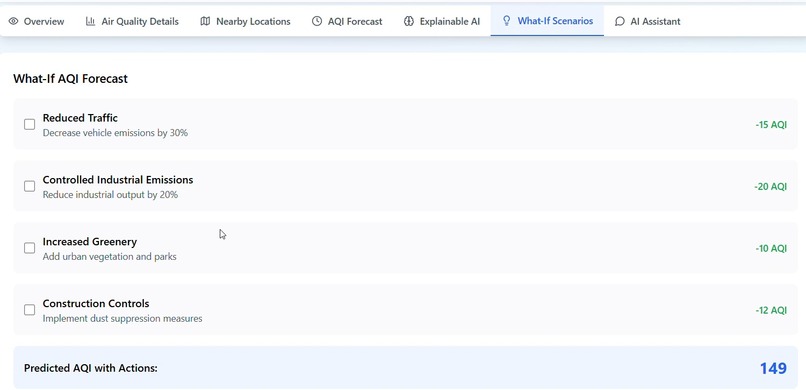806x390 pixels.
Task: Click the Construction Controls title
Action: [x=96, y=303]
